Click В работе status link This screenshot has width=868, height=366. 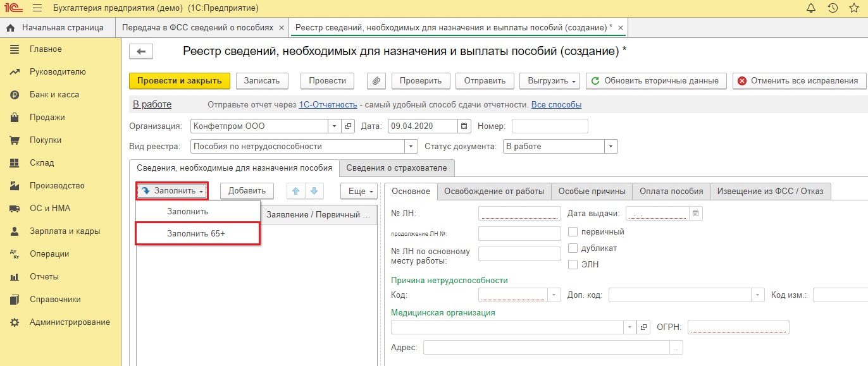152,105
